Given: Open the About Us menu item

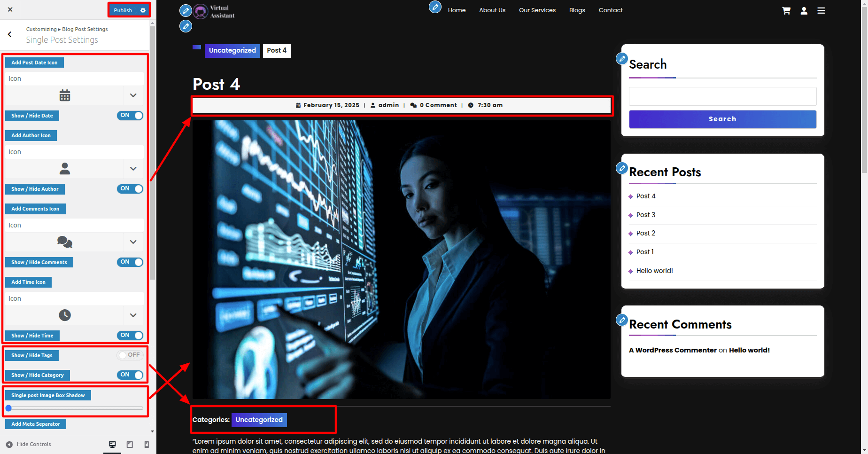Looking at the screenshot, I should click(x=492, y=10).
